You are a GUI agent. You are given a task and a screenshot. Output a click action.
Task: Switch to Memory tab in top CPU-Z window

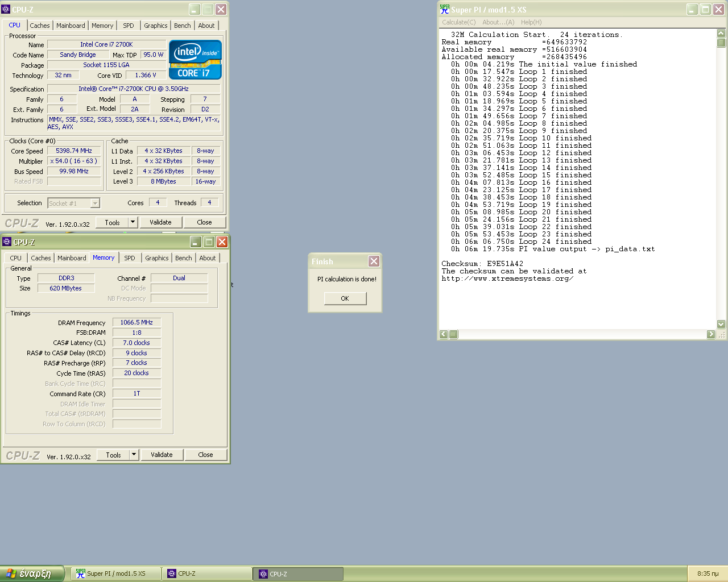[102, 26]
